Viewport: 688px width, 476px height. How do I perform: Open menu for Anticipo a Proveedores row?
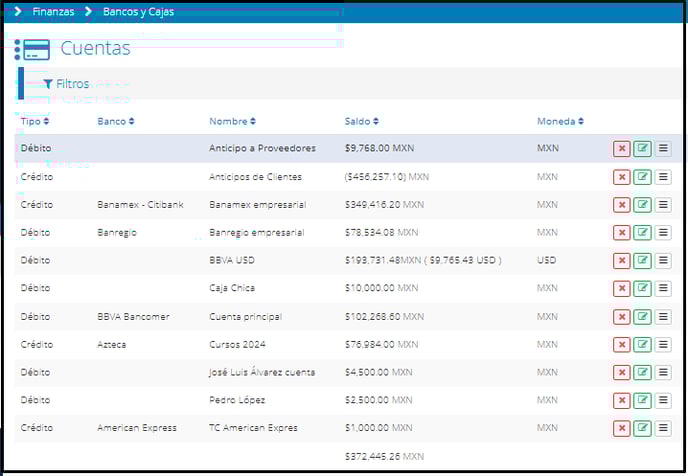point(663,149)
